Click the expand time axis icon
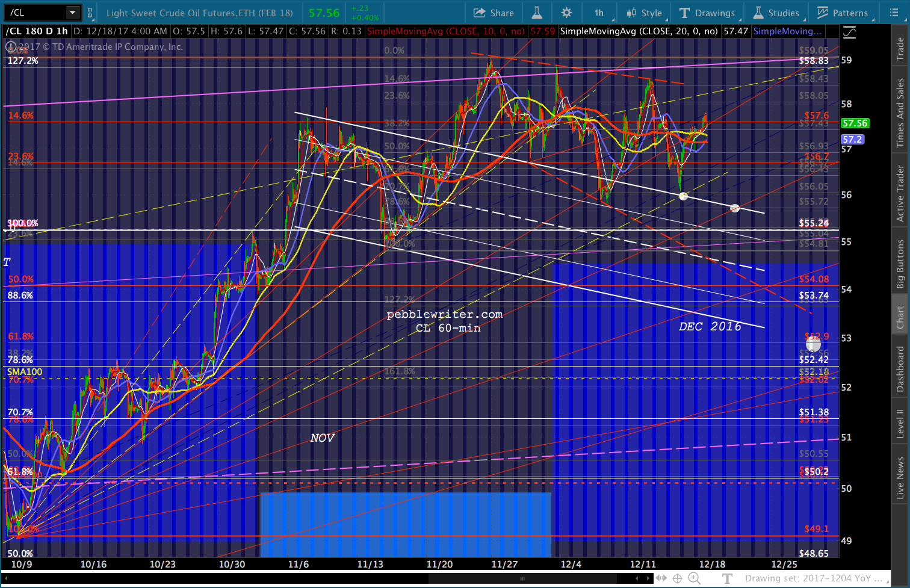Screen dimensions: 910x588 click(661, 579)
